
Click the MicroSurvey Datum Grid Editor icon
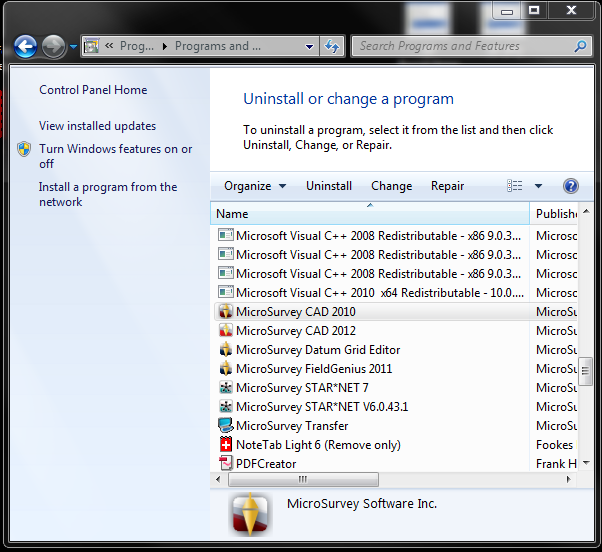coord(226,350)
